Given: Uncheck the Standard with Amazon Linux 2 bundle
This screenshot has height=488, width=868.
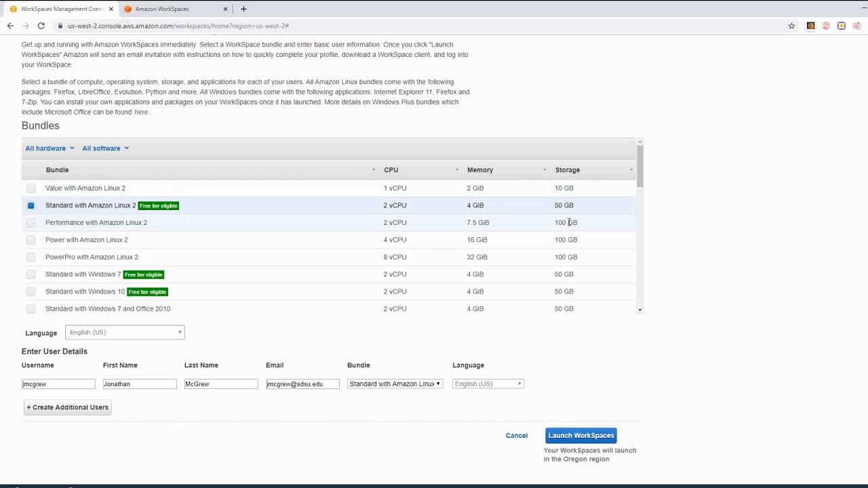Looking at the screenshot, I should (31, 205).
